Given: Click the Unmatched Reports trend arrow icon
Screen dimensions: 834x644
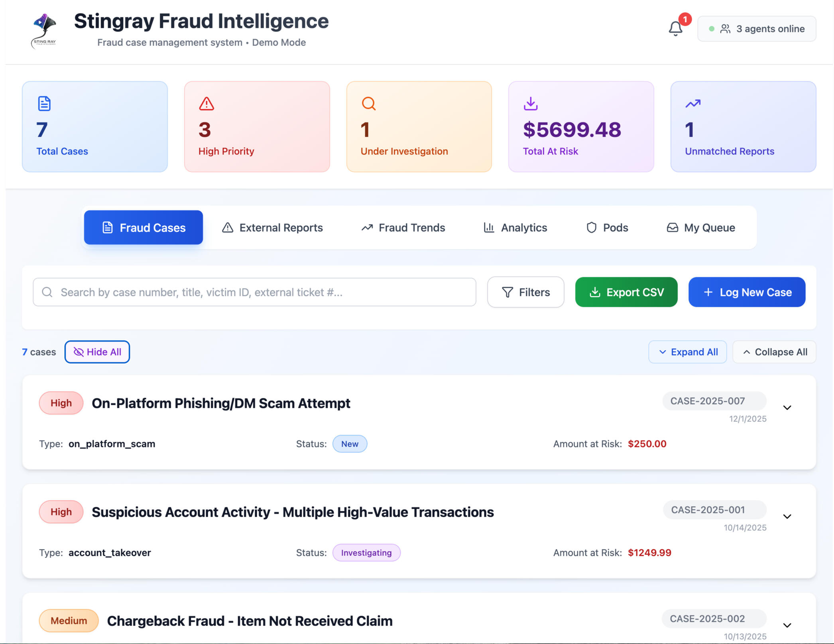Looking at the screenshot, I should (693, 104).
